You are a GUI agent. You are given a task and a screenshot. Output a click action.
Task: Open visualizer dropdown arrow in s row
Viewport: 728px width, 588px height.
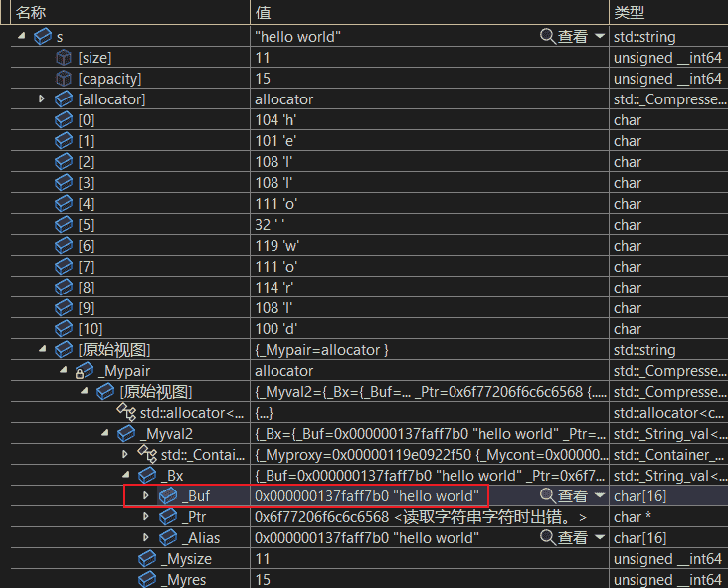click(600, 36)
